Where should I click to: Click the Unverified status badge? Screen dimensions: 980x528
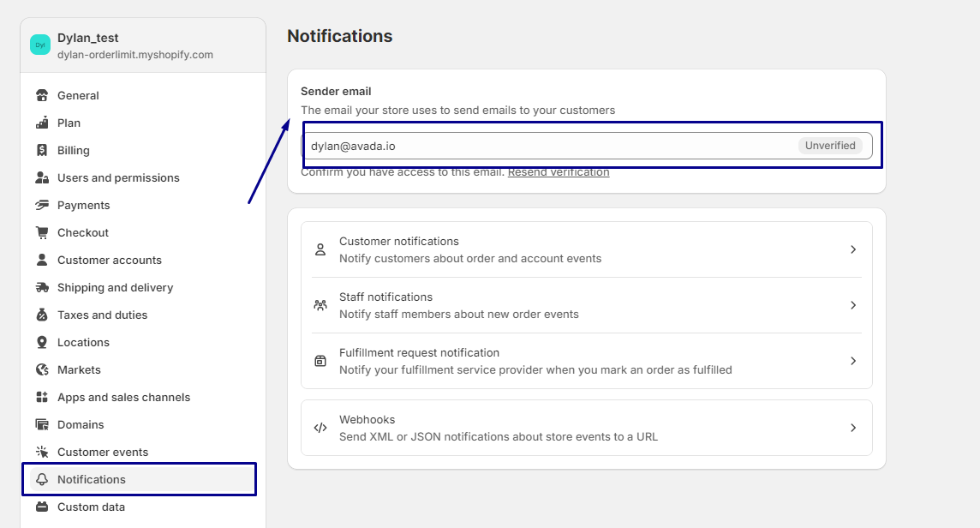830,145
